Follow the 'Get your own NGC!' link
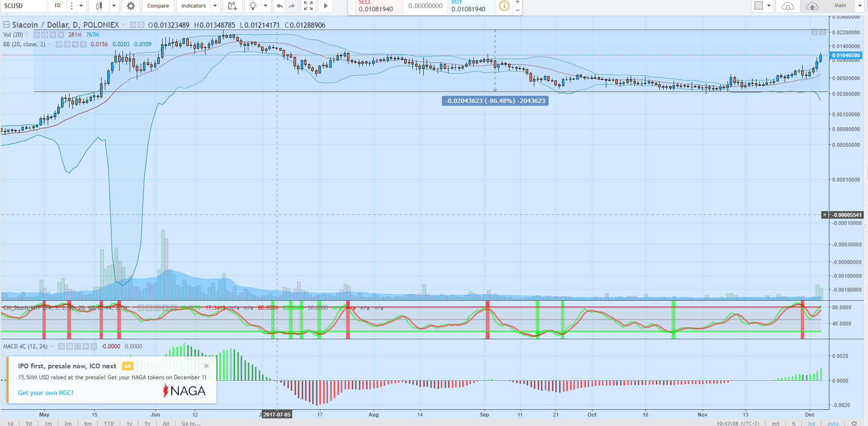 [x=46, y=393]
